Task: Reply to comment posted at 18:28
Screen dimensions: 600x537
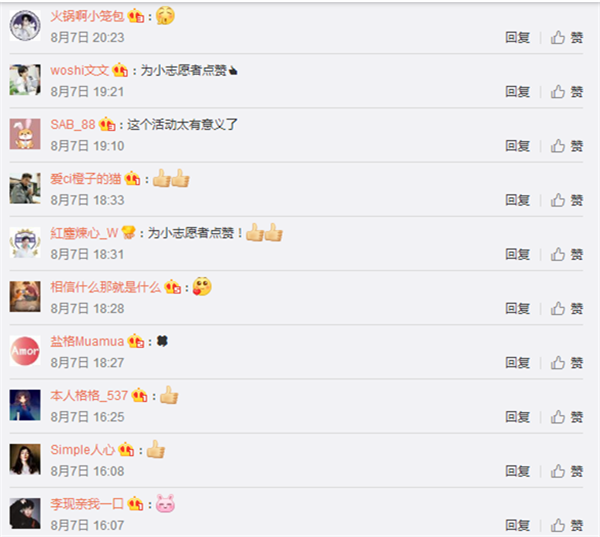Action: [x=517, y=308]
